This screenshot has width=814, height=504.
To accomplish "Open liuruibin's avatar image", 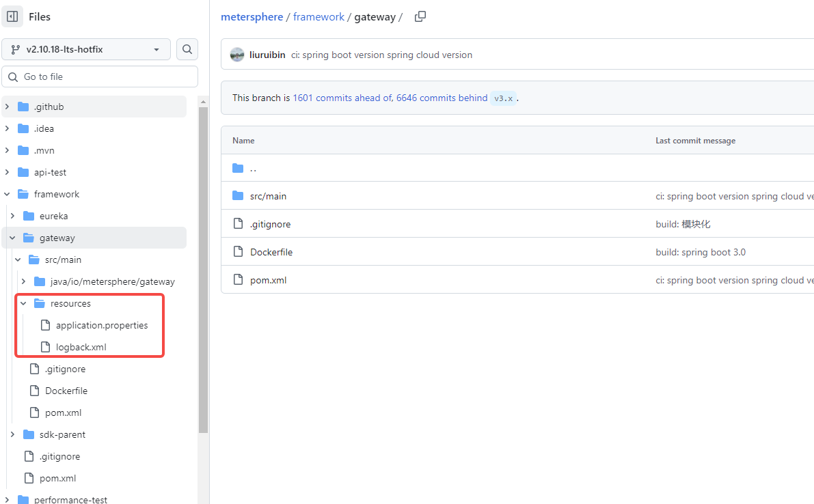I will click(237, 55).
